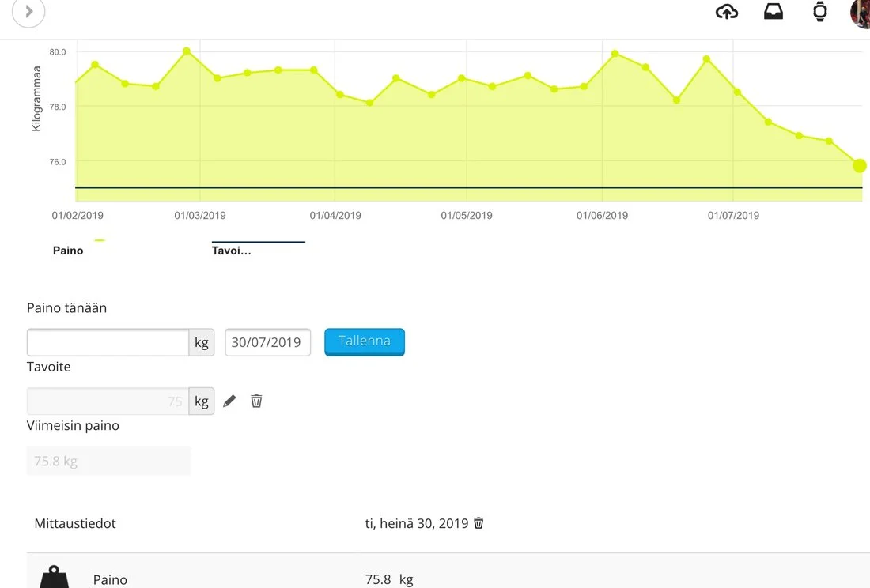870x588 pixels.
Task: Delete the Tavoite goal with the trash icon
Action: click(256, 401)
